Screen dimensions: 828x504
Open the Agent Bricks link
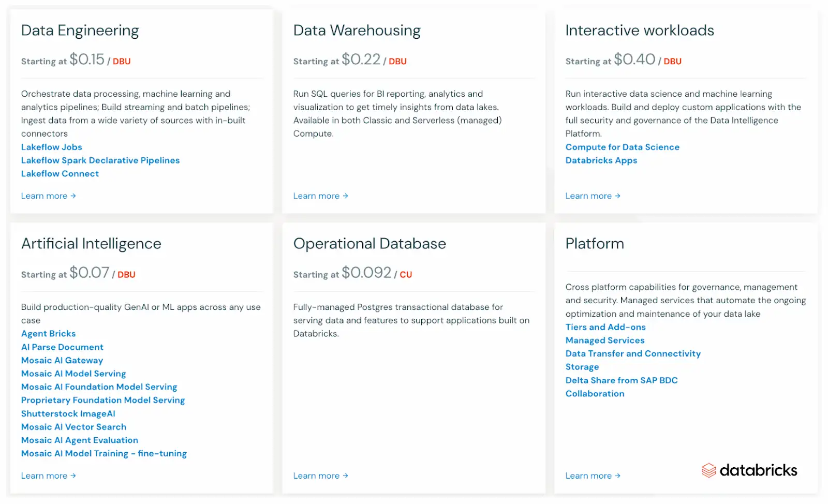(x=48, y=333)
